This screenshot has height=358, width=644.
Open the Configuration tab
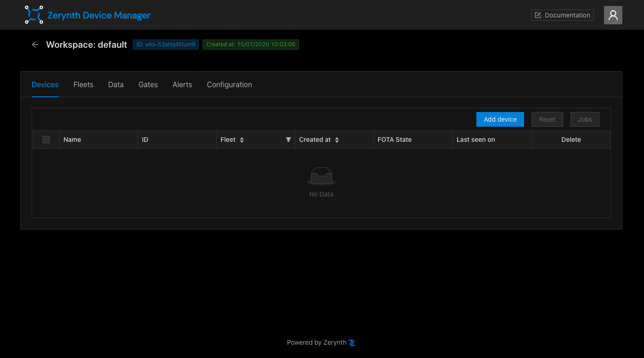coord(229,84)
